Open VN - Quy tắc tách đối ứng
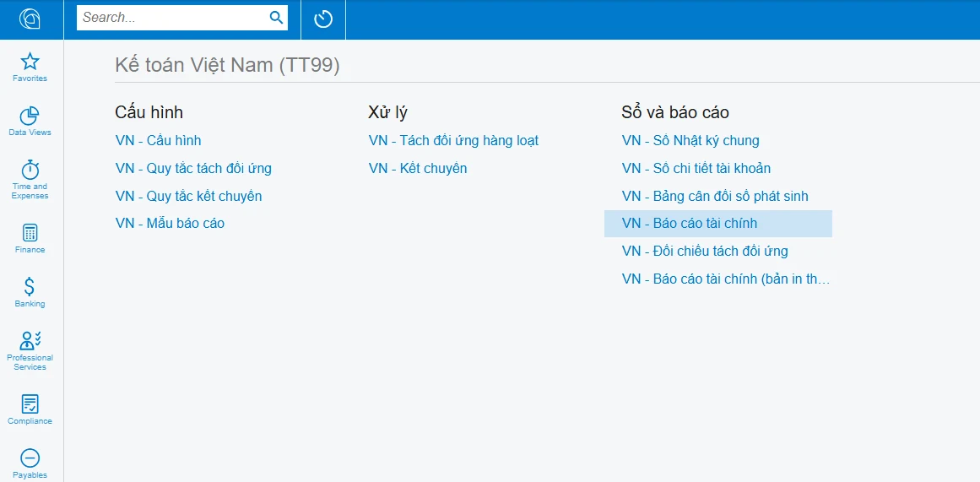 pos(194,168)
